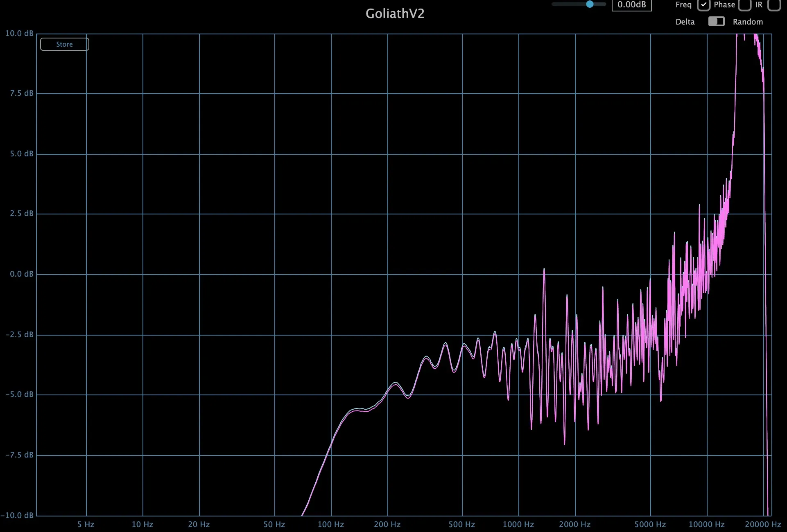Image resolution: width=787 pixels, height=532 pixels.
Task: Click the IR label text
Action: [x=759, y=5]
